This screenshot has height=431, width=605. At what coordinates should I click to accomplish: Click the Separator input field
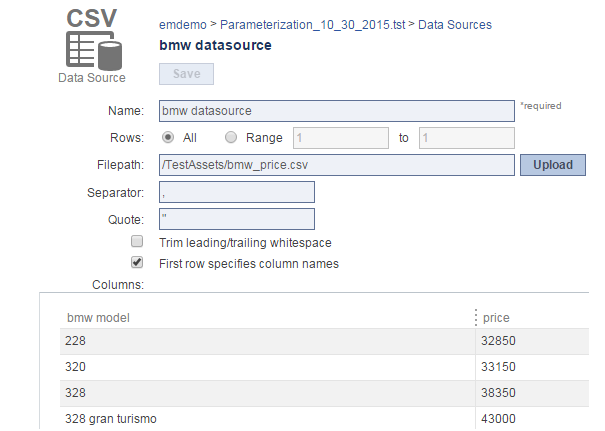pyautogui.click(x=237, y=192)
